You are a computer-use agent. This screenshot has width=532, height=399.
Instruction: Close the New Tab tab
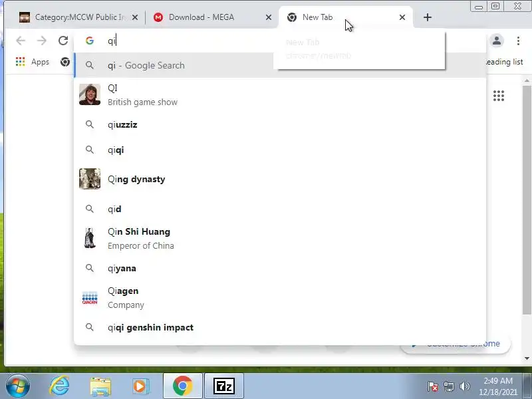tap(402, 17)
